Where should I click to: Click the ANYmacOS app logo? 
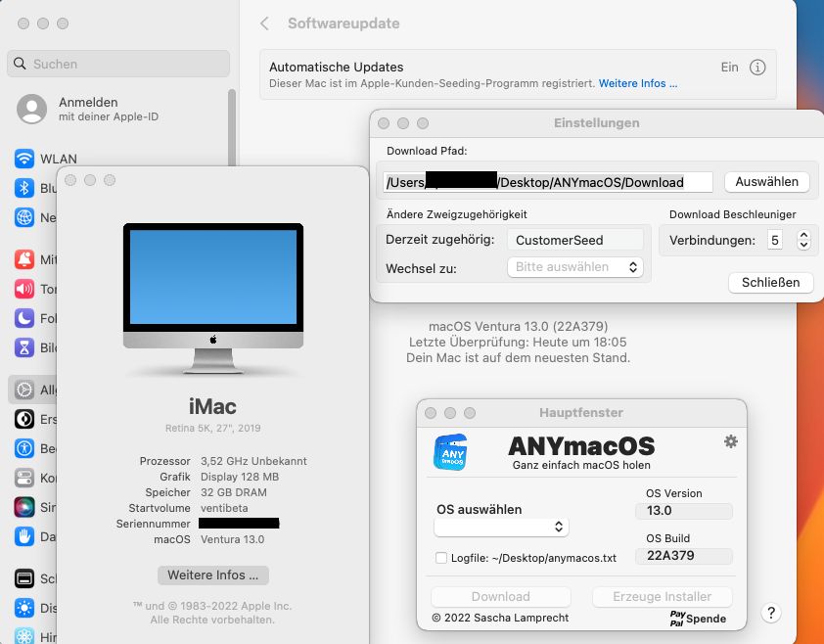(450, 451)
